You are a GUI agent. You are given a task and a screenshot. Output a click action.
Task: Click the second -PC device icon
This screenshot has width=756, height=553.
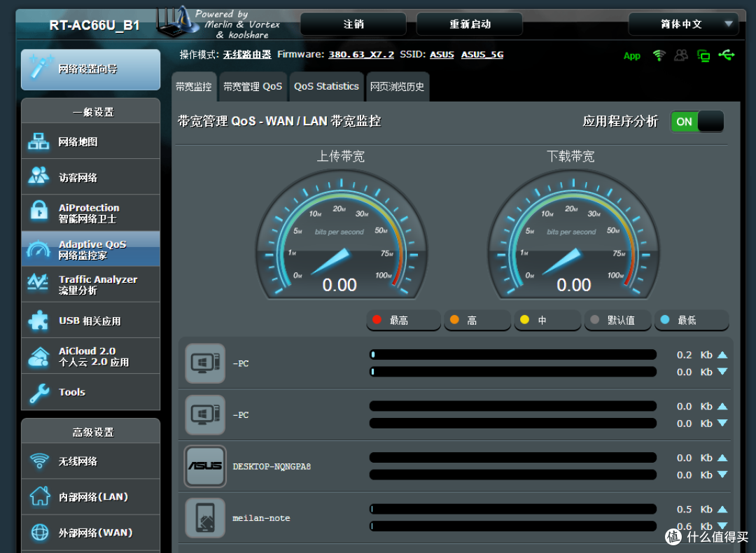[205, 414]
